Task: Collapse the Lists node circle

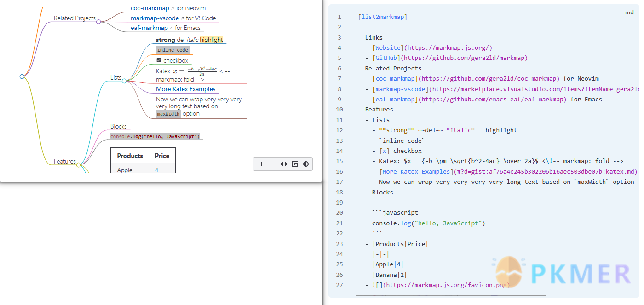Action: [x=124, y=81]
